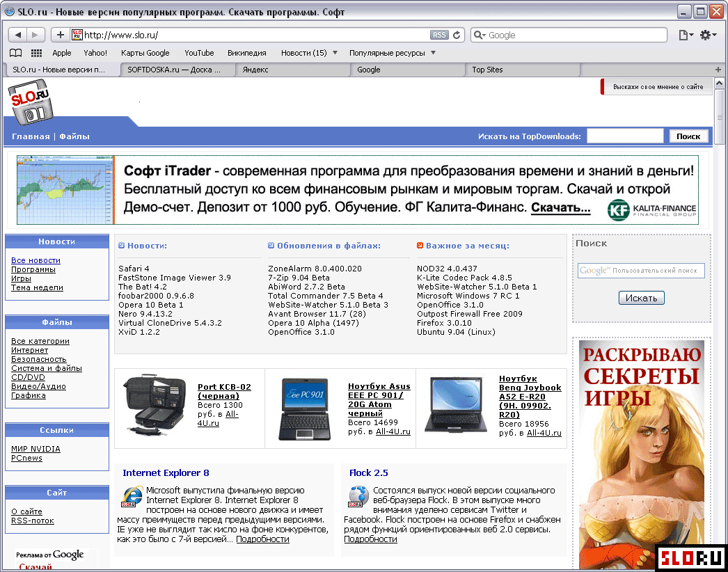Viewport: 728px width, 572px height.
Task: Open the Видео/Аудио file category link
Action: [38, 386]
